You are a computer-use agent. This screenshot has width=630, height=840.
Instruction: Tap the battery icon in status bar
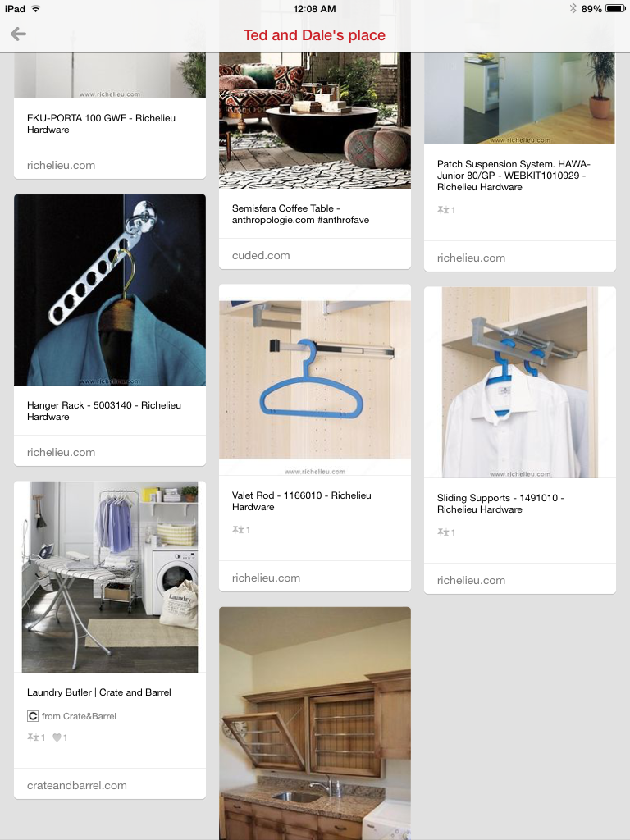click(x=615, y=8)
